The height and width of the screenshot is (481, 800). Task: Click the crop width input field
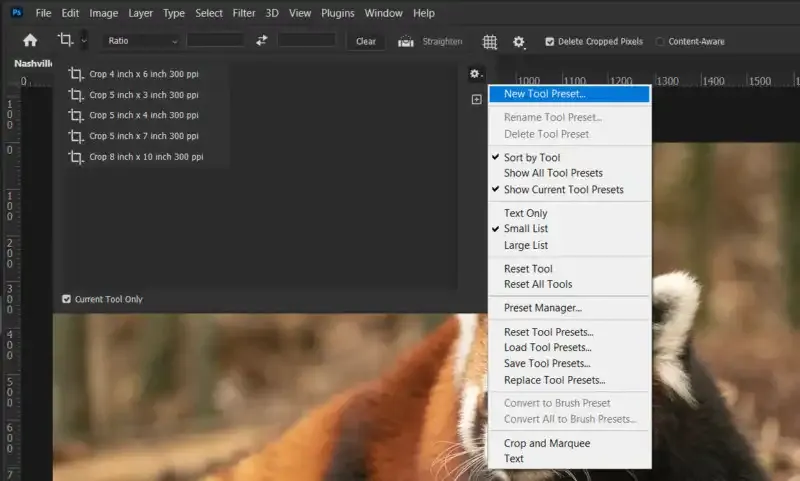point(215,41)
